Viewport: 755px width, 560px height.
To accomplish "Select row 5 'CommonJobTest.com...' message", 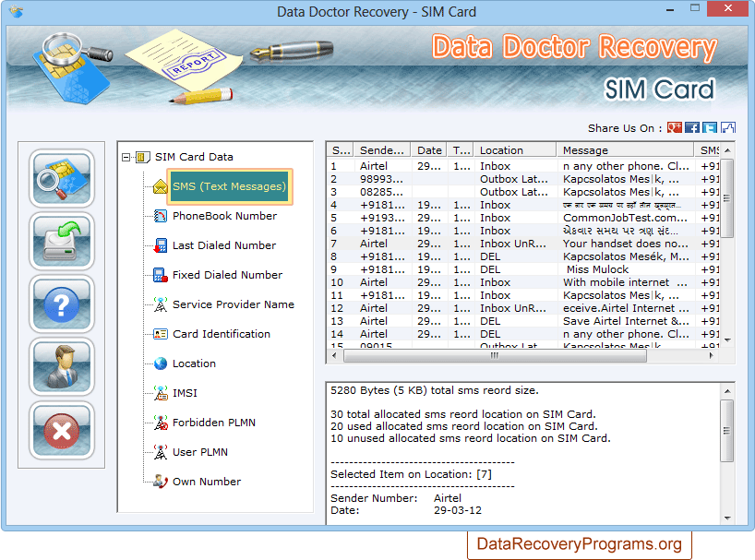I will (x=523, y=218).
